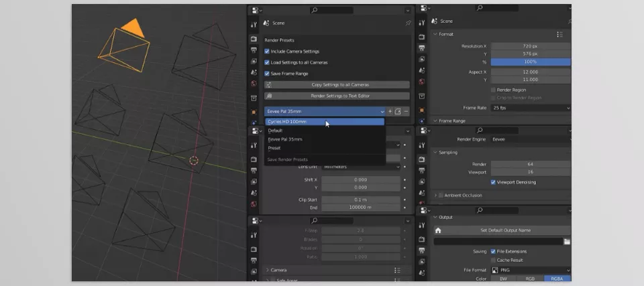Open Object tab in Render Presets panel sidebar
Viewport: 644px width, 286px height.
(254, 112)
